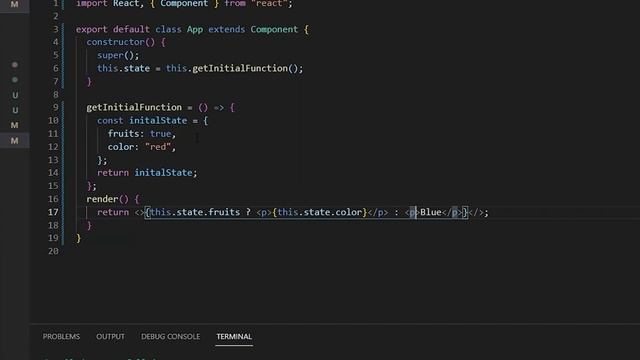Image resolution: width=640 pixels, height=360 pixels.
Task: Click 'getInitialFunction' definition on line 9
Action: (134, 107)
